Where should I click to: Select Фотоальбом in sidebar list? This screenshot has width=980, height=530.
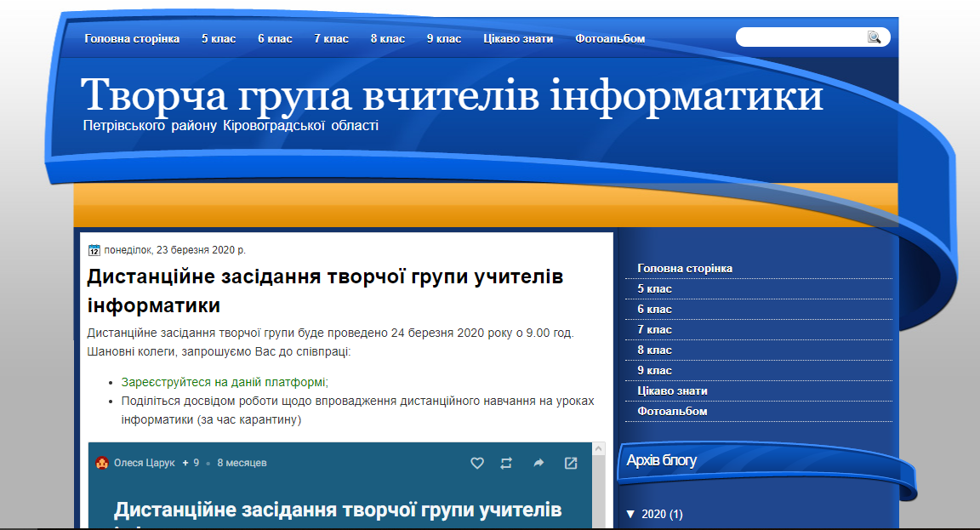click(673, 411)
